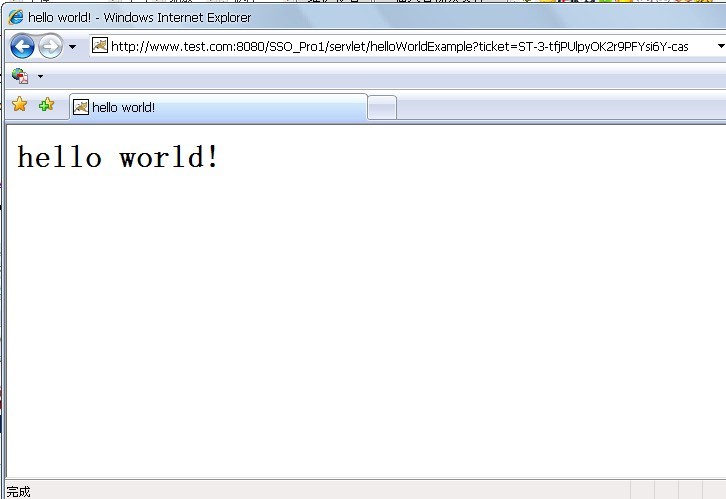Expand the address bar history dropdown

(720, 46)
